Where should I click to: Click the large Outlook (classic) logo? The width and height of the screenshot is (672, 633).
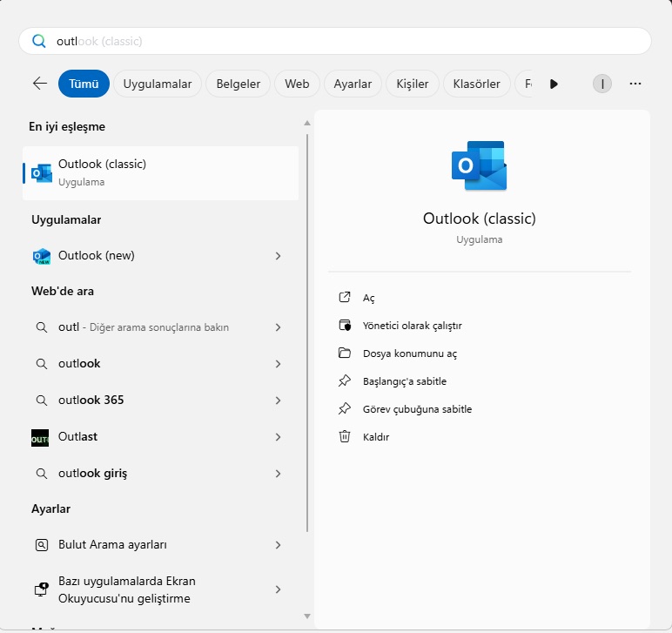[479, 165]
